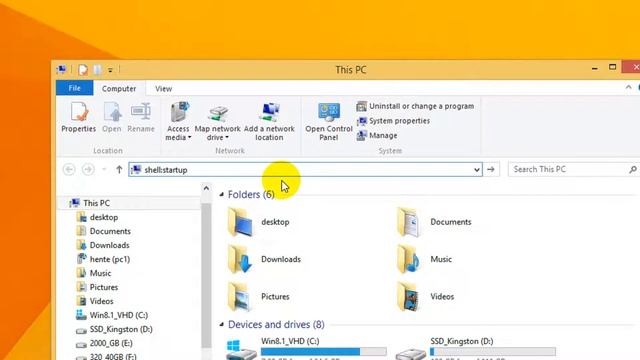
Task: Click Uninstall or change a program
Action: click(x=415, y=106)
